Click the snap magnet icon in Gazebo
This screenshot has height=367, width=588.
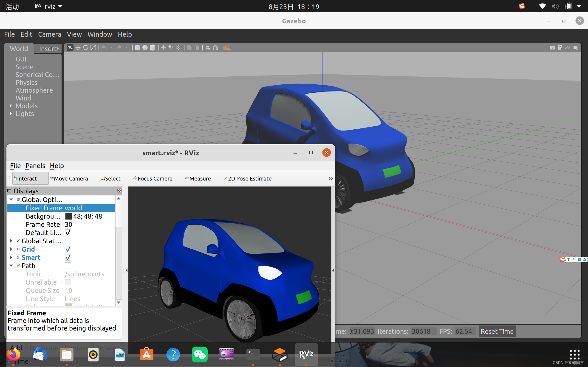point(215,47)
